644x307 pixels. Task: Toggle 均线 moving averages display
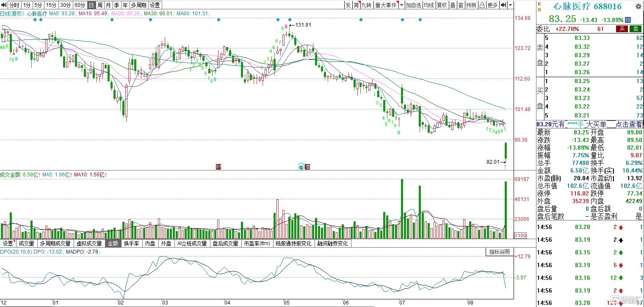pos(428,5)
